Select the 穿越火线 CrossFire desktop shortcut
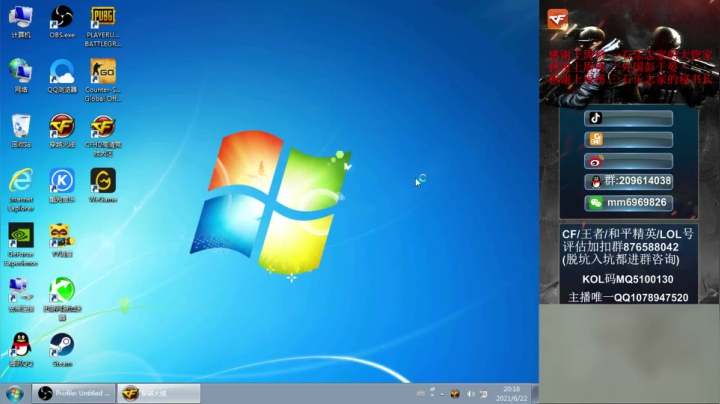 [62, 131]
